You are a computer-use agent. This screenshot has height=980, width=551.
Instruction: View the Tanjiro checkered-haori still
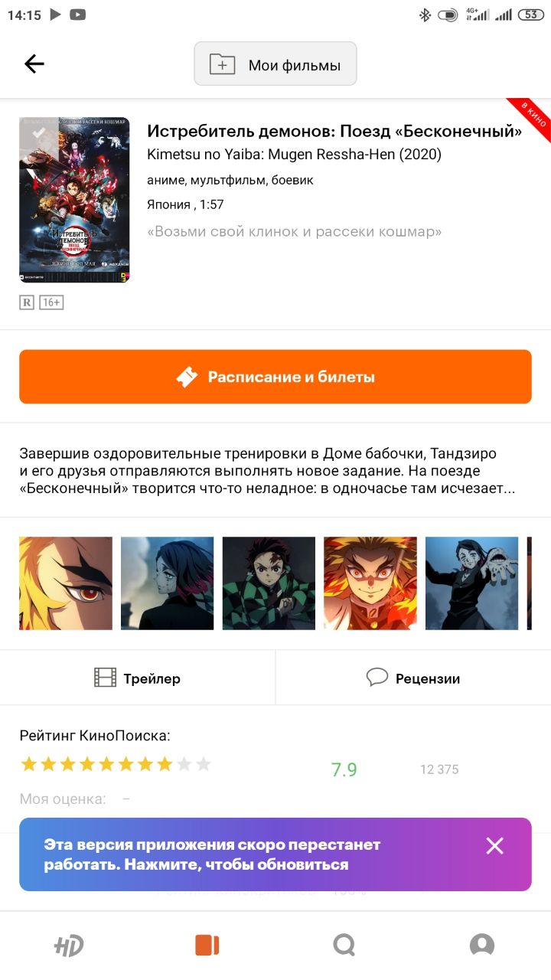click(x=269, y=583)
